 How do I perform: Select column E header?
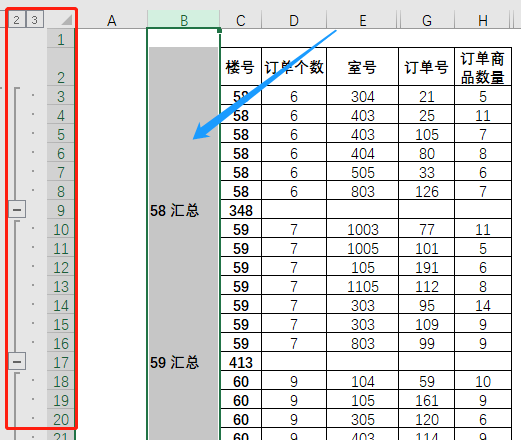363,21
